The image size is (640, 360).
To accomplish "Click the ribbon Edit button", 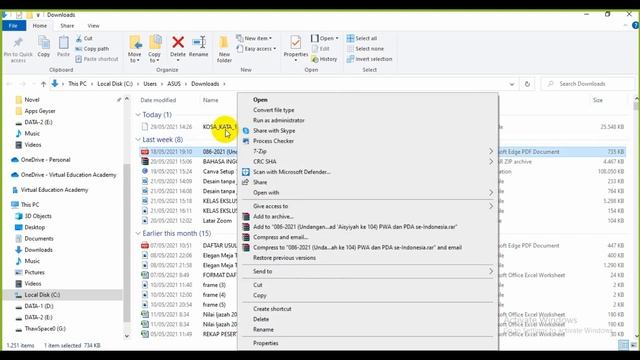I will pyautogui.click(x=320, y=49).
